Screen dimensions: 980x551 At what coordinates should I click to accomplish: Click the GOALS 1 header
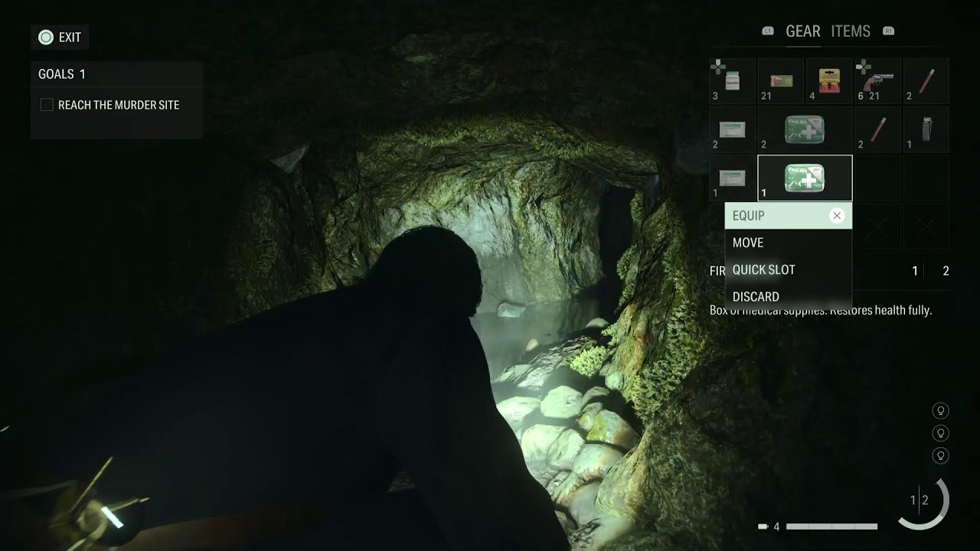tap(62, 74)
